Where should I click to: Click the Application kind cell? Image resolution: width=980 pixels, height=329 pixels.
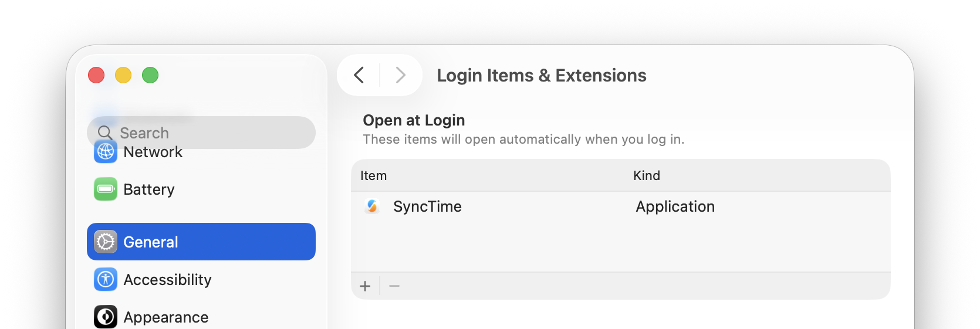675,206
